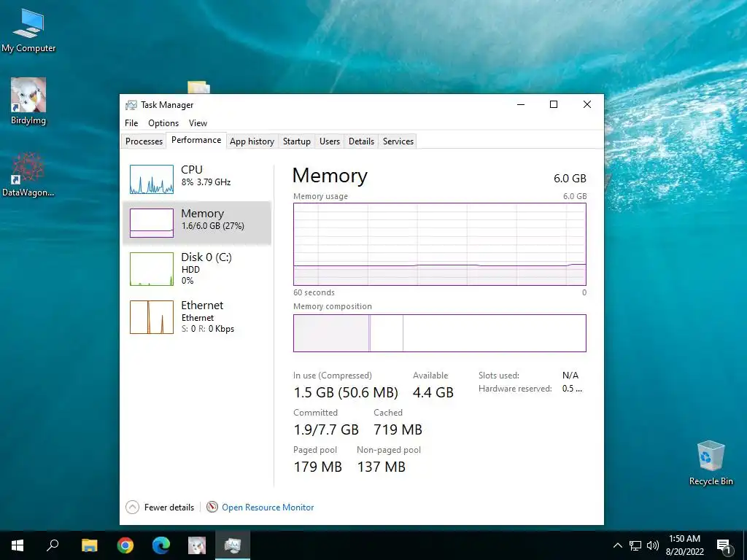Click the volume speaker tray icon
747x560 pixels.
pos(652,545)
